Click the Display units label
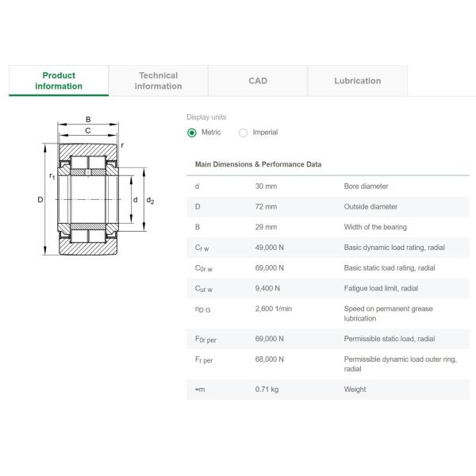 [206, 117]
